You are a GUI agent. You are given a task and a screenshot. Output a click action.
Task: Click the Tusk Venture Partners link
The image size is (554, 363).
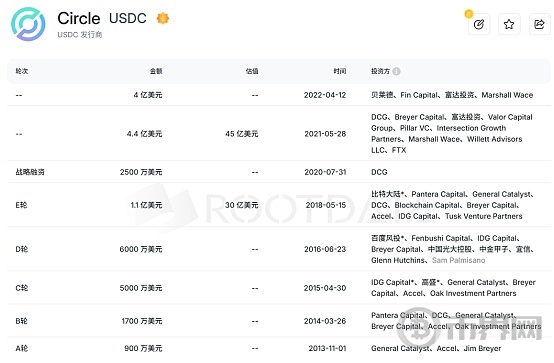click(484, 216)
